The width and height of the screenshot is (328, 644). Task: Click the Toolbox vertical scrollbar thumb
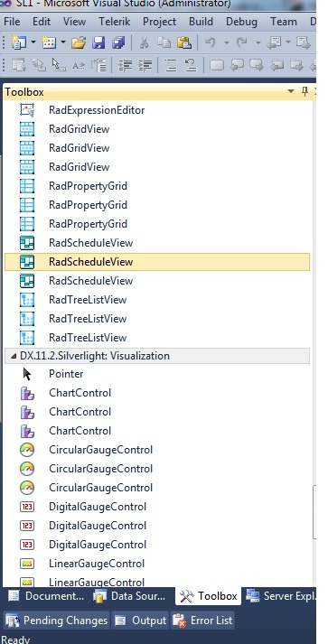coord(314,512)
